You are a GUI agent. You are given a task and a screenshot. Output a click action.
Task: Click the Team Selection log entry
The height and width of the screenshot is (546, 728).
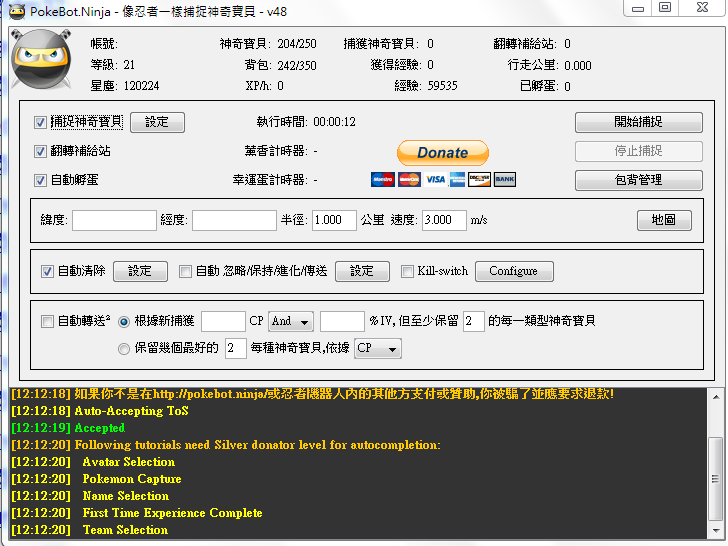coord(90,530)
